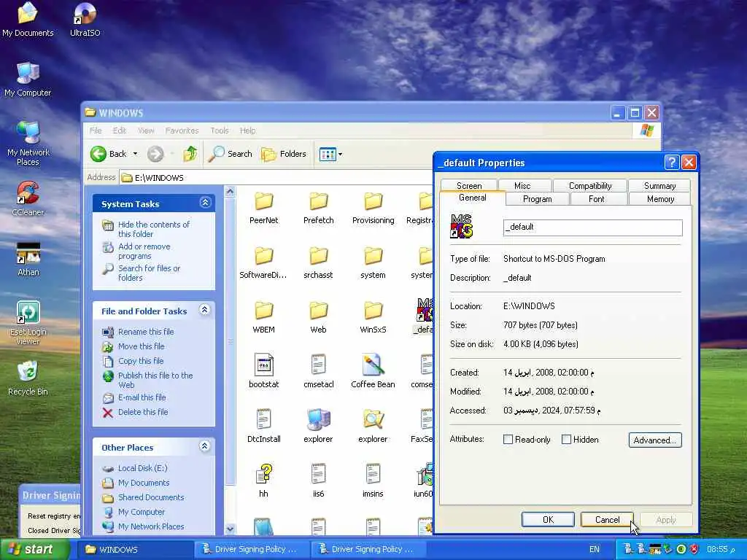
Task: Open Local Disk (E:) under Other Places
Action: [x=142, y=468]
